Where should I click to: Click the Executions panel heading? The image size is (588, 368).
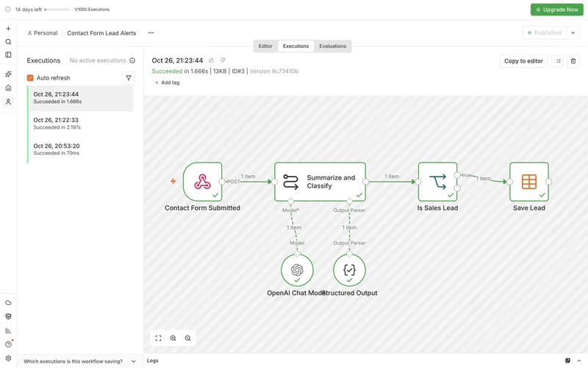pos(43,60)
